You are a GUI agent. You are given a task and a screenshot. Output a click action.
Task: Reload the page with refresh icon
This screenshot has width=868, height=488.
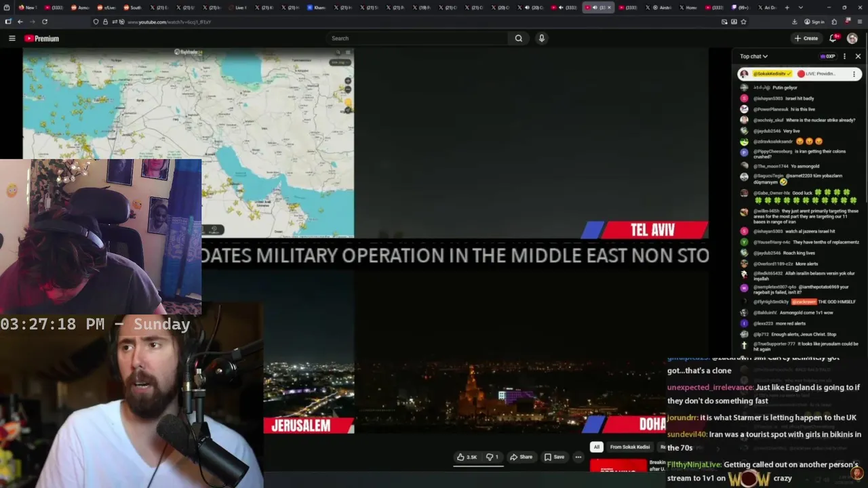(x=45, y=22)
